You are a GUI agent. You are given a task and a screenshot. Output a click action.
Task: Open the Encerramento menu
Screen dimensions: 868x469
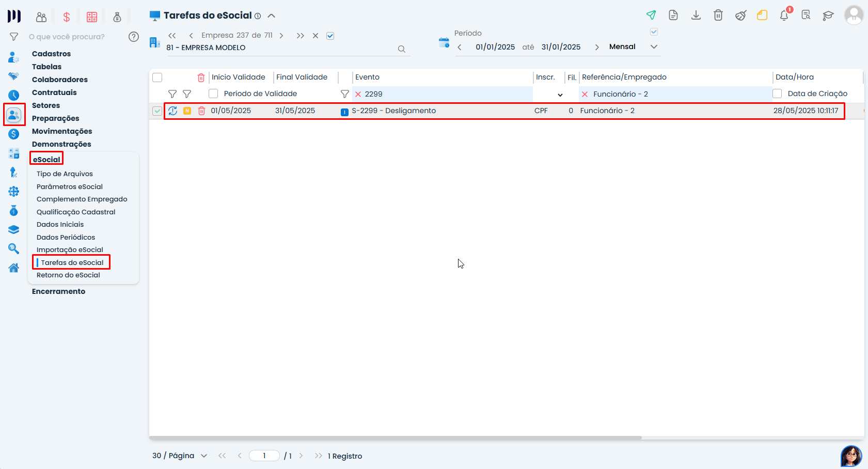pos(58,291)
